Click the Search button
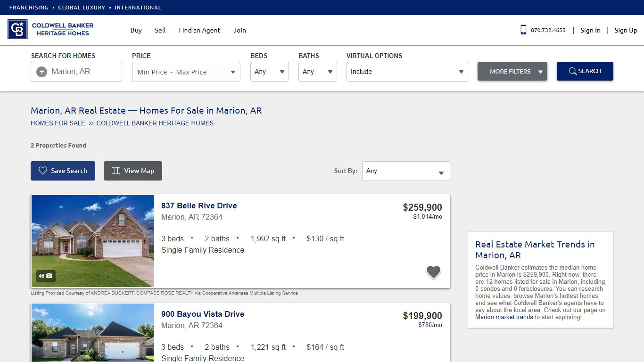 pos(585,71)
